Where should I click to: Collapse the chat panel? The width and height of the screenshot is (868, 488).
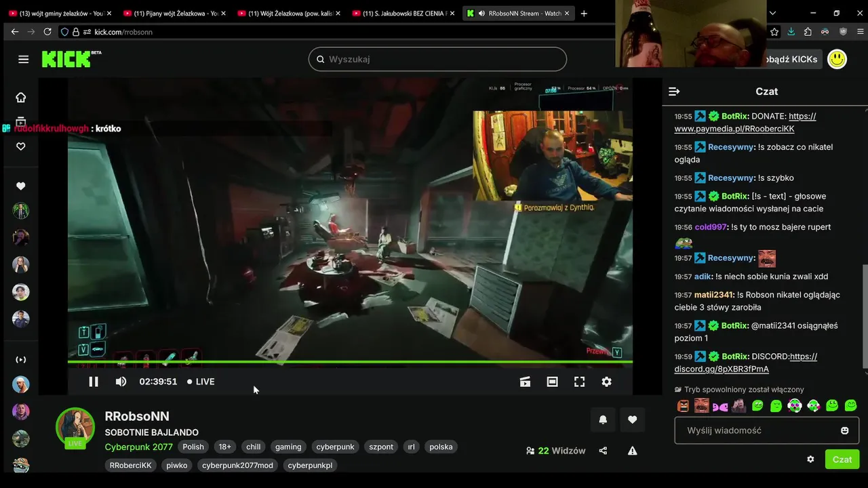point(674,91)
